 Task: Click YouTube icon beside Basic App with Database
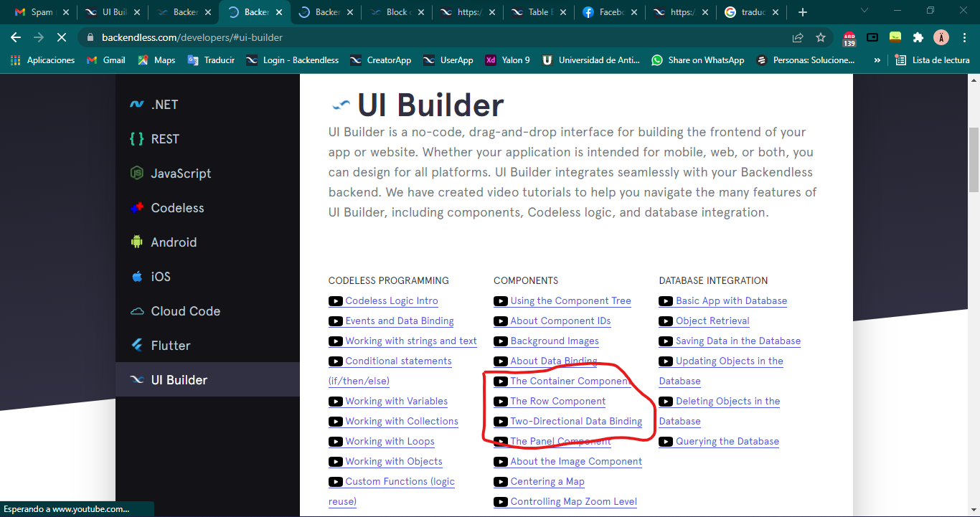666,301
